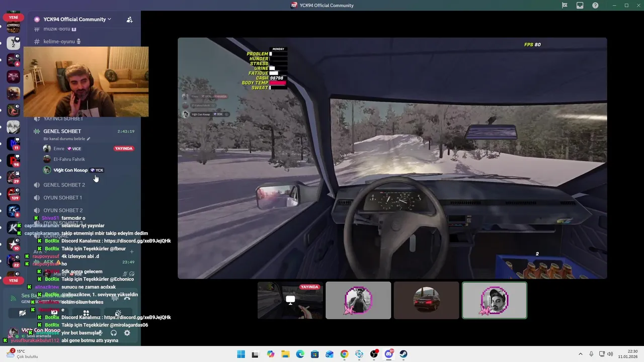Select the participant tile with the pink-framed avatar
Viewport: 644px width, 362px height.
point(358,300)
